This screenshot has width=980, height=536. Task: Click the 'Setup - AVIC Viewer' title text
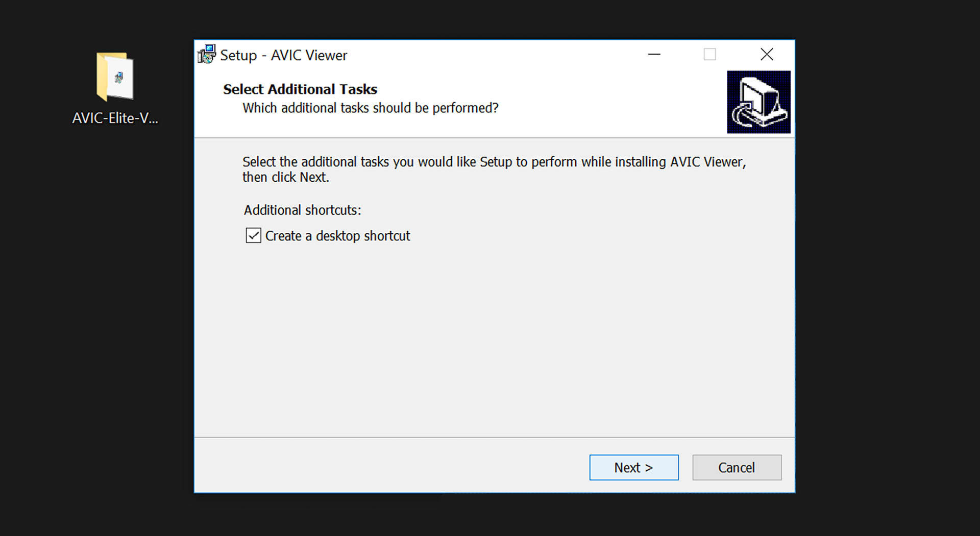tap(283, 55)
